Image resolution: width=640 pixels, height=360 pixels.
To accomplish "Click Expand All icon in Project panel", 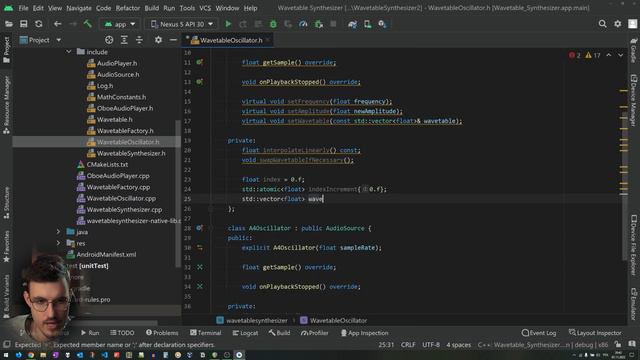I will tap(124, 40).
